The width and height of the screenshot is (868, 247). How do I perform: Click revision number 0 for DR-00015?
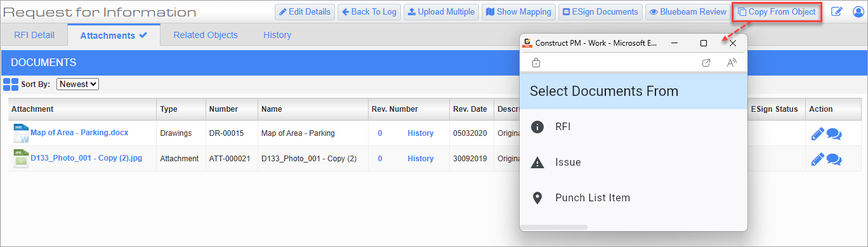point(380,133)
